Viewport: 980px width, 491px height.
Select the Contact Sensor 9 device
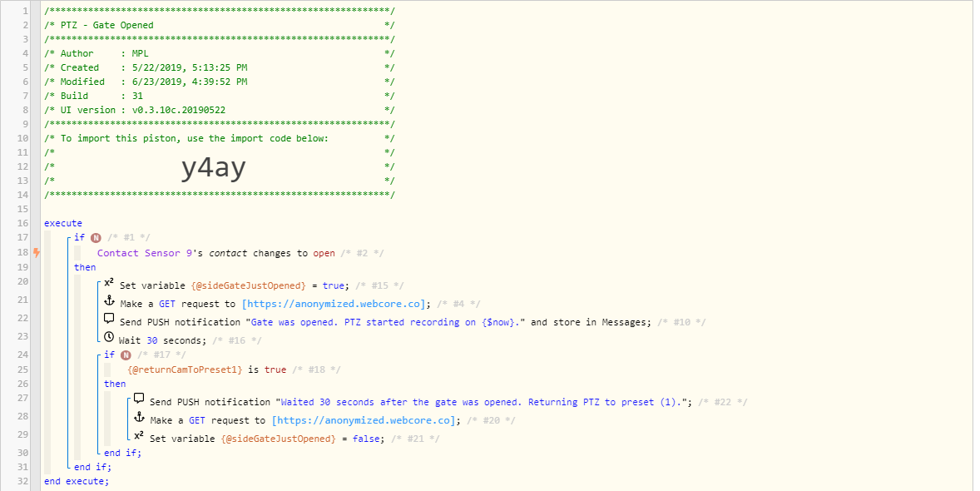(144, 253)
